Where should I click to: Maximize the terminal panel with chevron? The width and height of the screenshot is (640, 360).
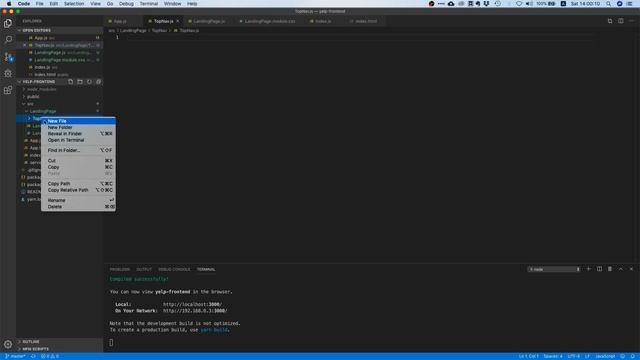click(620, 269)
